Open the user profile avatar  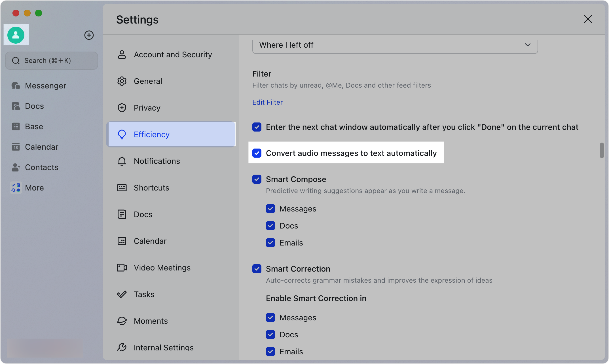coord(16,35)
